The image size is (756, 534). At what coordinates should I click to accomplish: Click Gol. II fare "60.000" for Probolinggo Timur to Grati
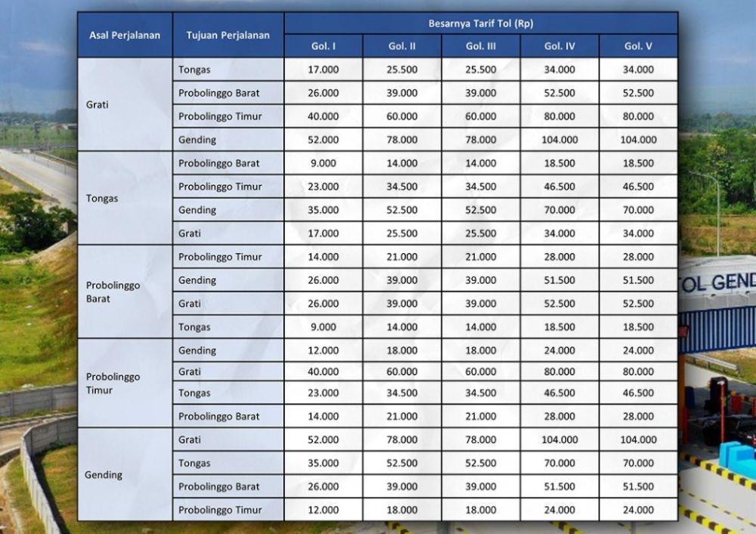(401, 372)
